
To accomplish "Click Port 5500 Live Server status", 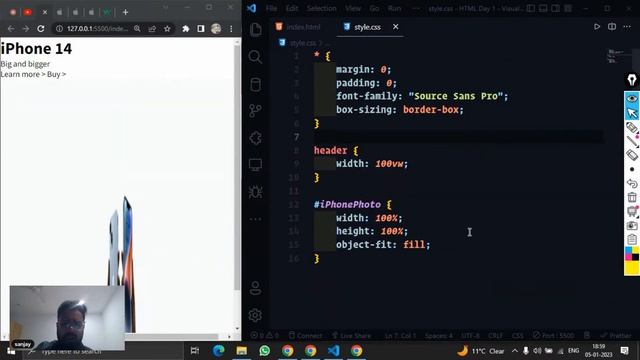I will tap(553, 336).
